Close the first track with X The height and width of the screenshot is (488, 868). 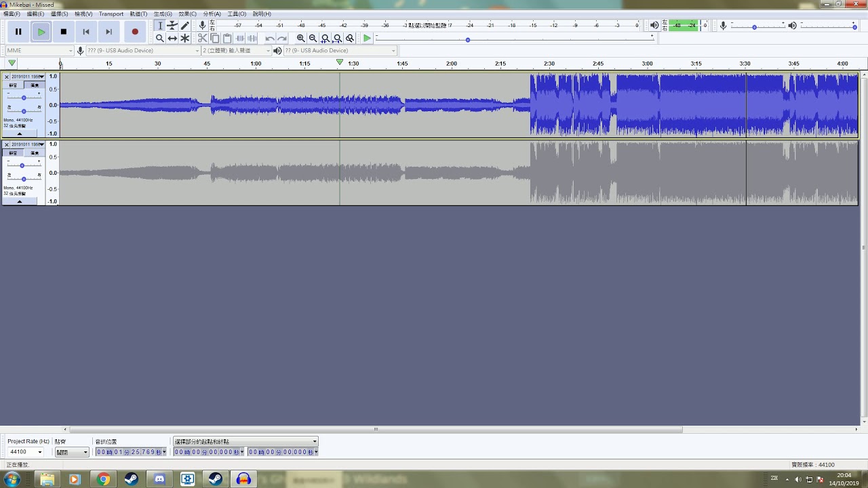7,77
